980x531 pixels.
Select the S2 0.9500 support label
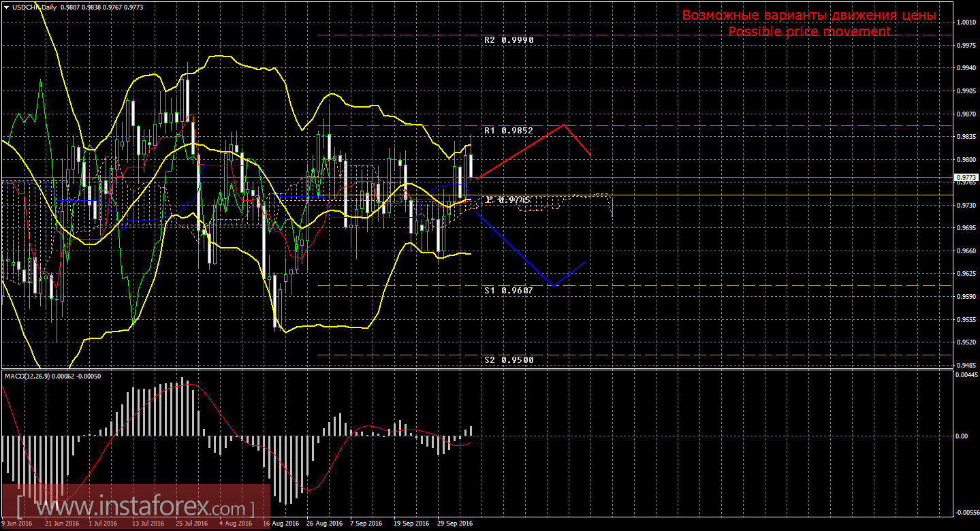(x=508, y=359)
